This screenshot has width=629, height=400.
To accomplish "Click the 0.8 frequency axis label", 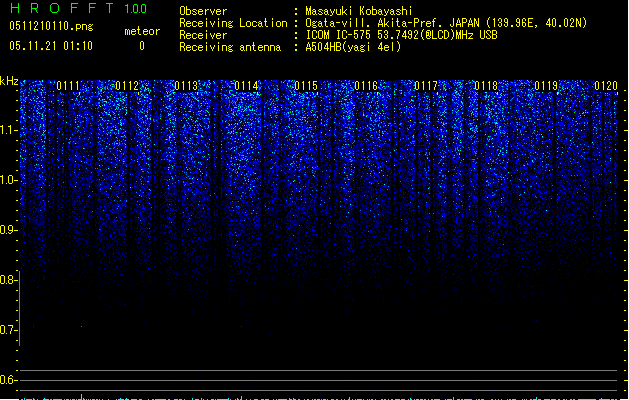I will click(x=8, y=280).
